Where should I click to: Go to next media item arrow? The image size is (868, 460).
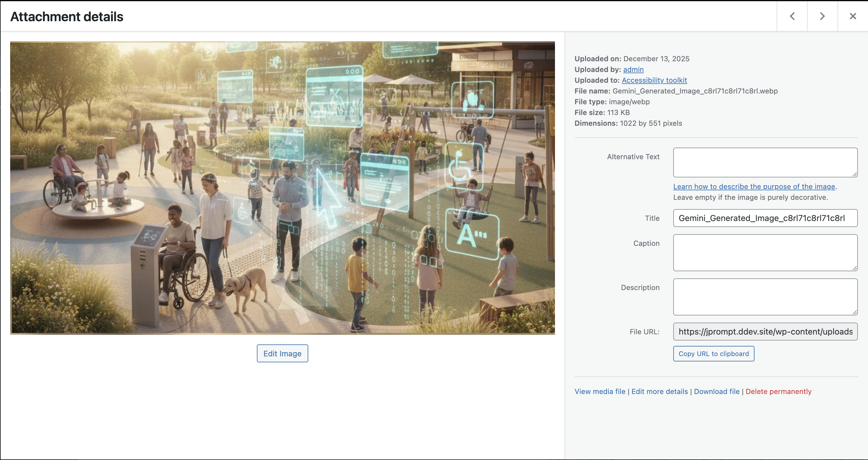tap(823, 16)
